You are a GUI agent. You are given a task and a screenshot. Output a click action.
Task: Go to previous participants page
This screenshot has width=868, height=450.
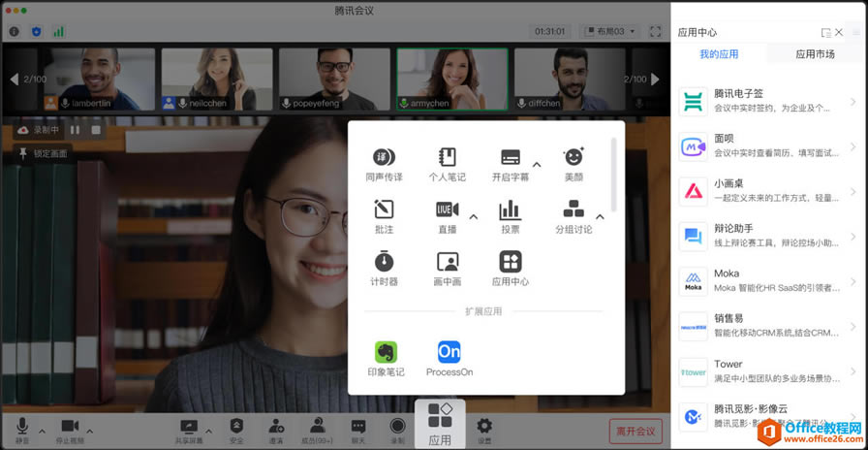pyautogui.click(x=14, y=80)
